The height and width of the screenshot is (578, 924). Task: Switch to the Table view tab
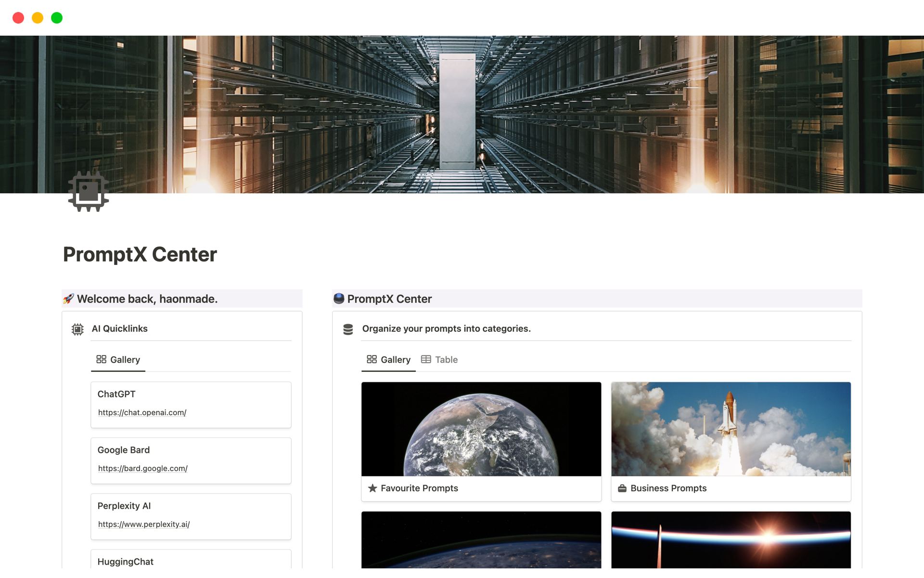click(x=439, y=360)
